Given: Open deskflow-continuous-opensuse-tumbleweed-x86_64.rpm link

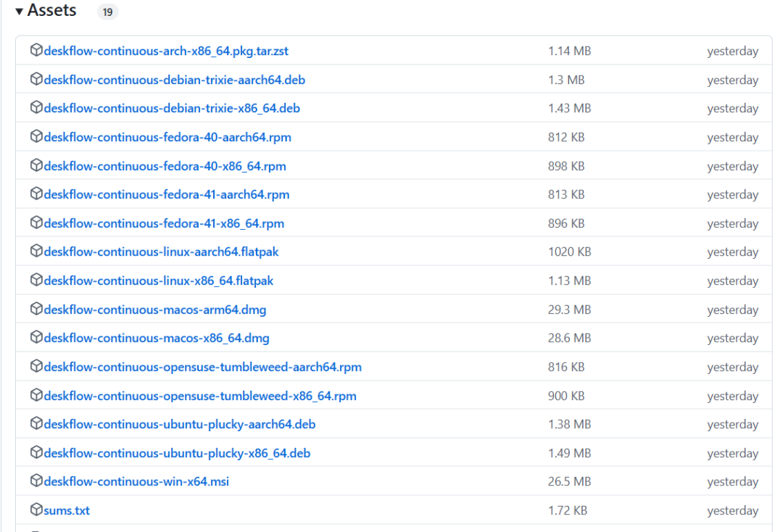Looking at the screenshot, I should 200,396.
